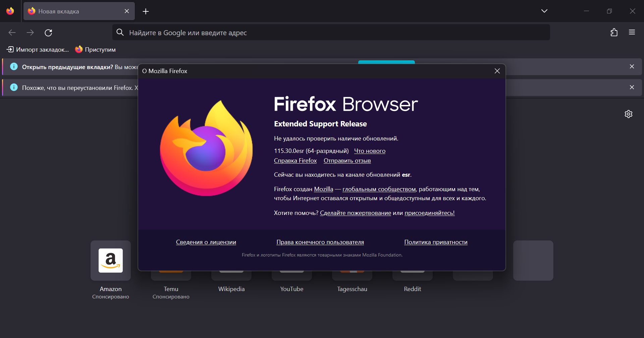Open the Приступим bookmark
Image resolution: width=644 pixels, height=338 pixels.
[96, 50]
